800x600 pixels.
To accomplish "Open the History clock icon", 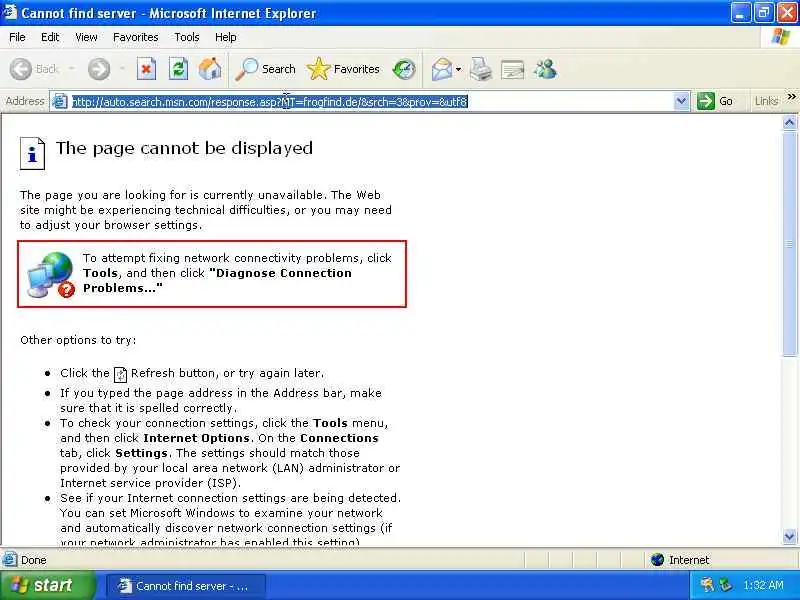I will pyautogui.click(x=404, y=69).
